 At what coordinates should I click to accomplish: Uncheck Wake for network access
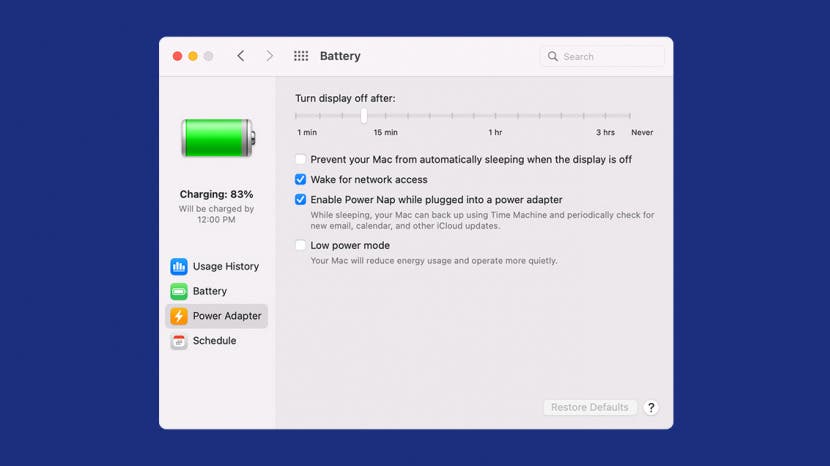tap(300, 180)
